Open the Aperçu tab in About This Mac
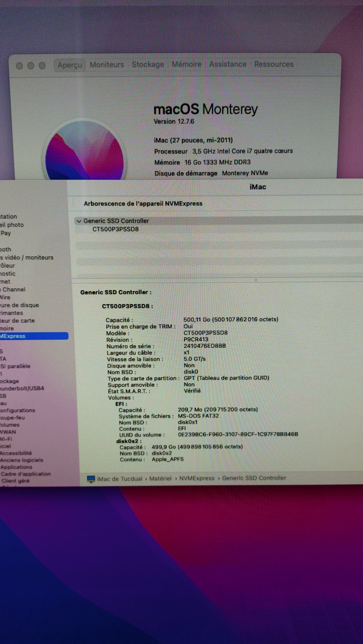This screenshot has width=363, height=644. [x=70, y=65]
